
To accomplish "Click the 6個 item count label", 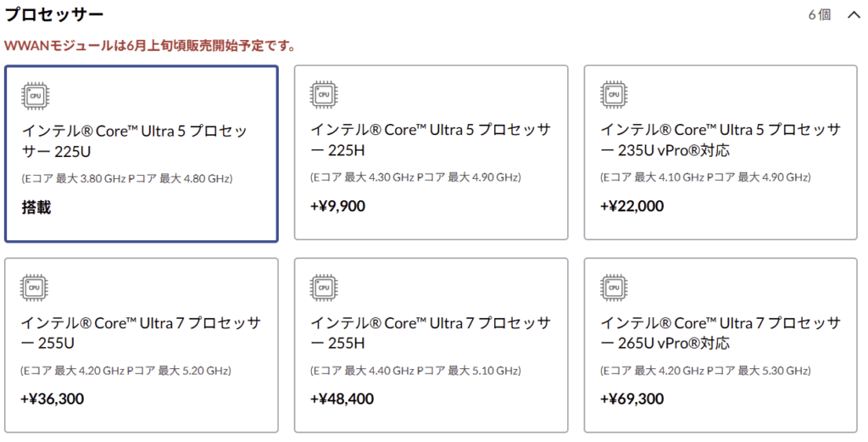I will click(x=820, y=15).
